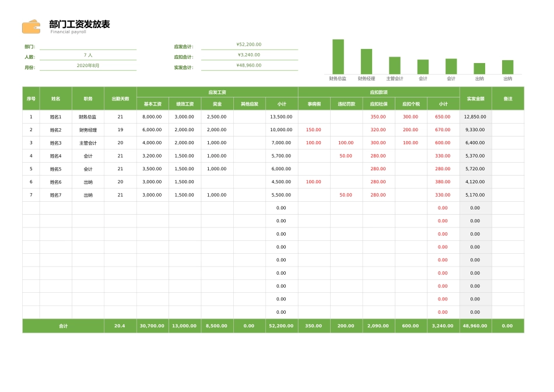This screenshot has height=392, width=554.
Task: Select the 实发金额 column header
Action: tap(475, 98)
